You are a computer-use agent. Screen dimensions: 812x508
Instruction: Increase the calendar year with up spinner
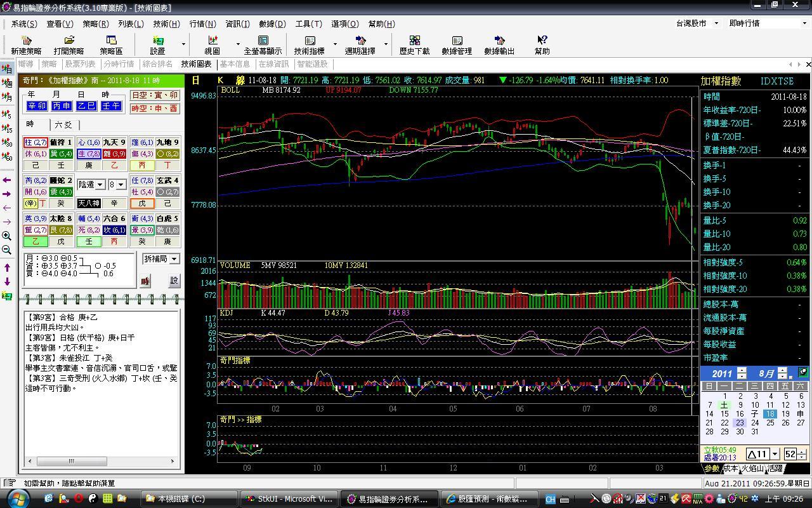(x=742, y=370)
